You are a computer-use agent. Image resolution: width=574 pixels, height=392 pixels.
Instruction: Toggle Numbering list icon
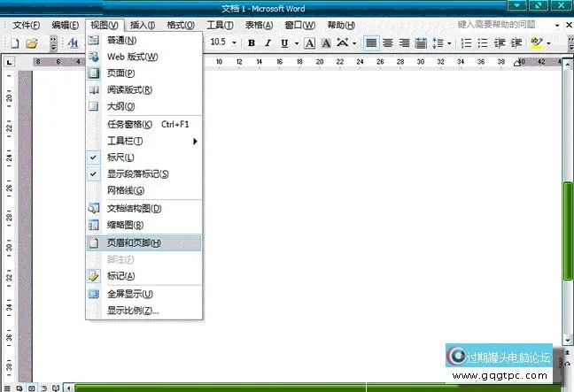pyautogui.click(x=466, y=43)
